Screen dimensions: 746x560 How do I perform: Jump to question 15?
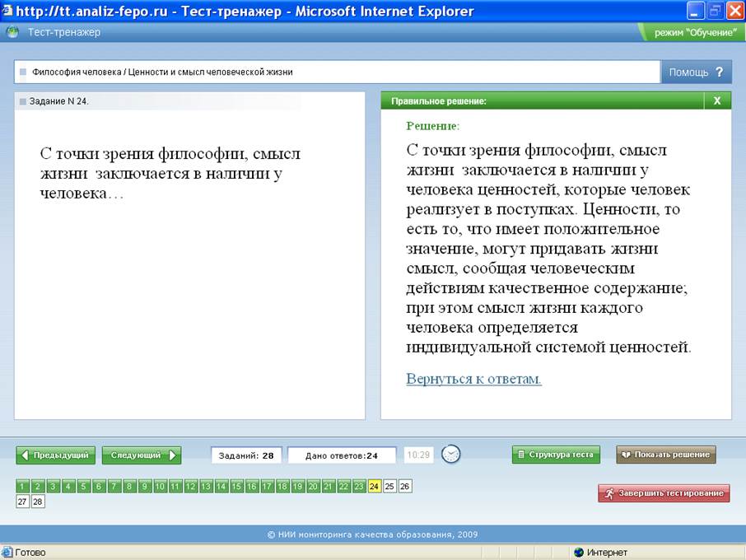coord(236,486)
